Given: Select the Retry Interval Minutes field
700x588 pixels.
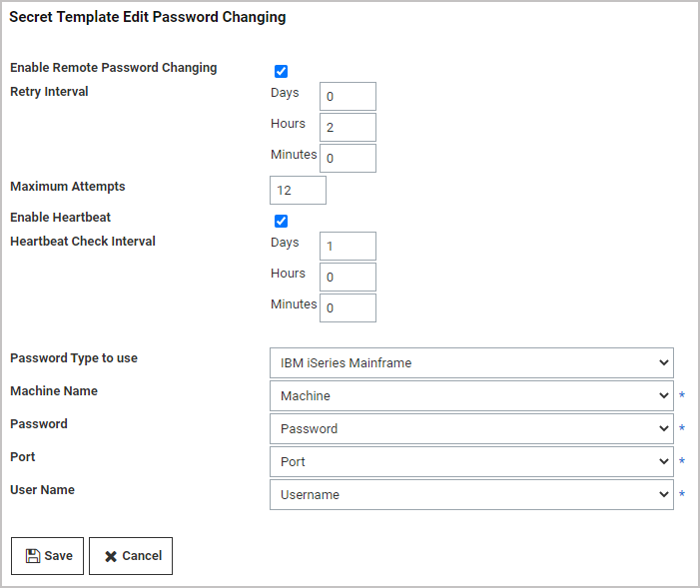Looking at the screenshot, I should 348,159.
